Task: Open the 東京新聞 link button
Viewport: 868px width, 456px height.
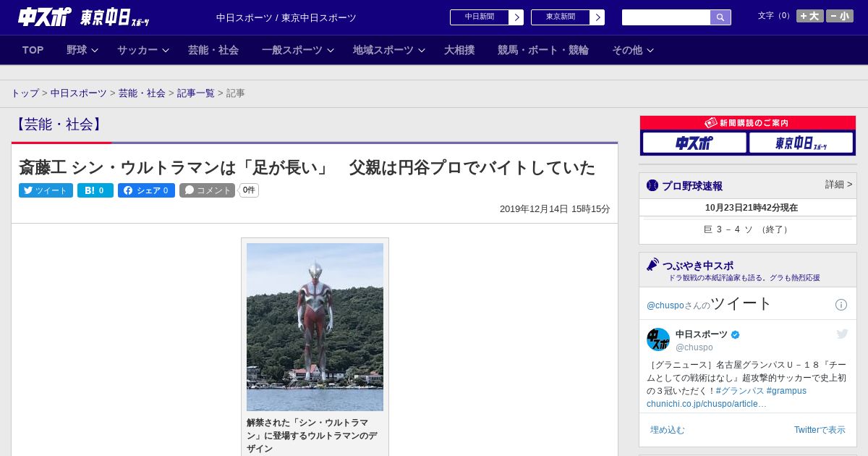Action: pyautogui.click(x=568, y=17)
